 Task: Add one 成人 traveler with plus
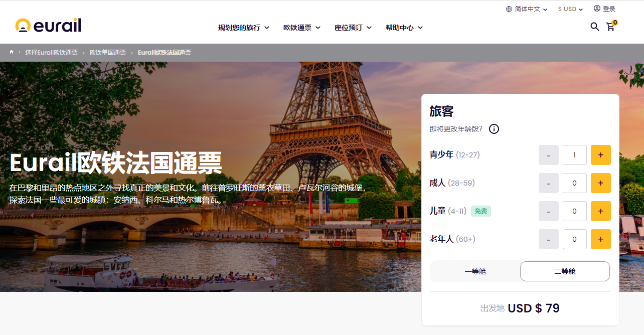(600, 183)
